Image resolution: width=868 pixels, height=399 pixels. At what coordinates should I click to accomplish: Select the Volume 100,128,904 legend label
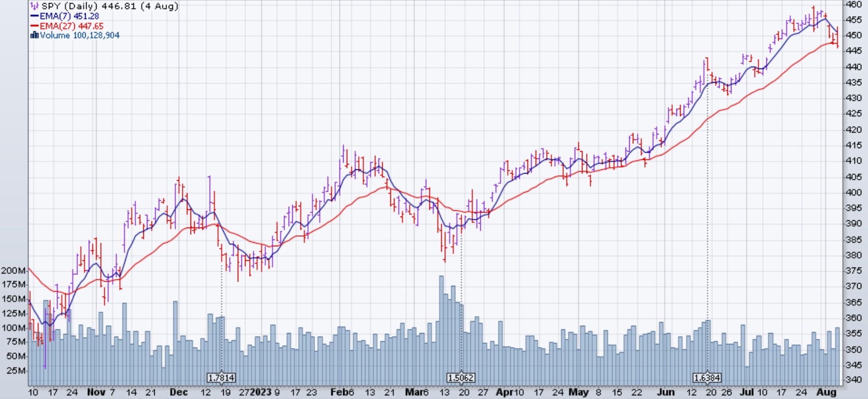click(x=79, y=35)
